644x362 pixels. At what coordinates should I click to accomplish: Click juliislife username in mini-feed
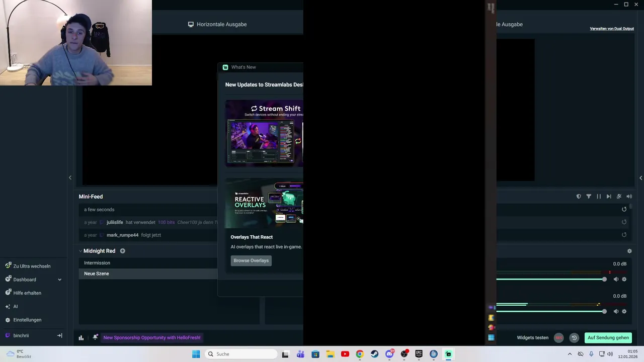click(115, 222)
